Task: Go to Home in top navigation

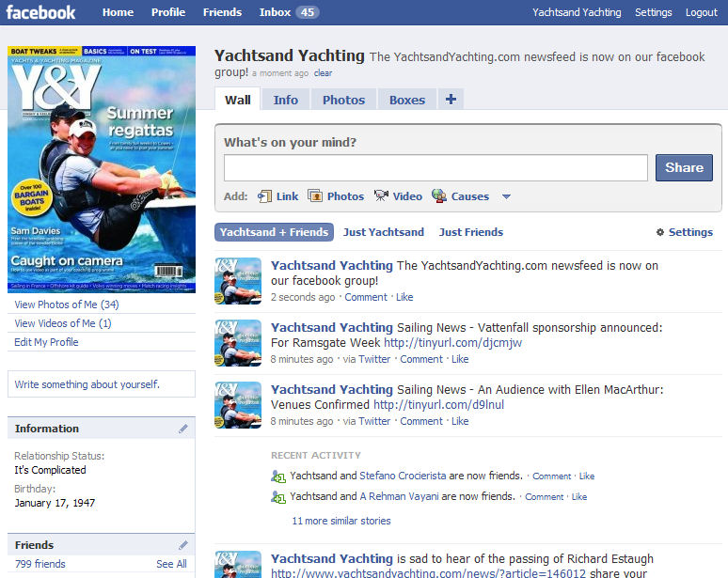Action: click(118, 12)
